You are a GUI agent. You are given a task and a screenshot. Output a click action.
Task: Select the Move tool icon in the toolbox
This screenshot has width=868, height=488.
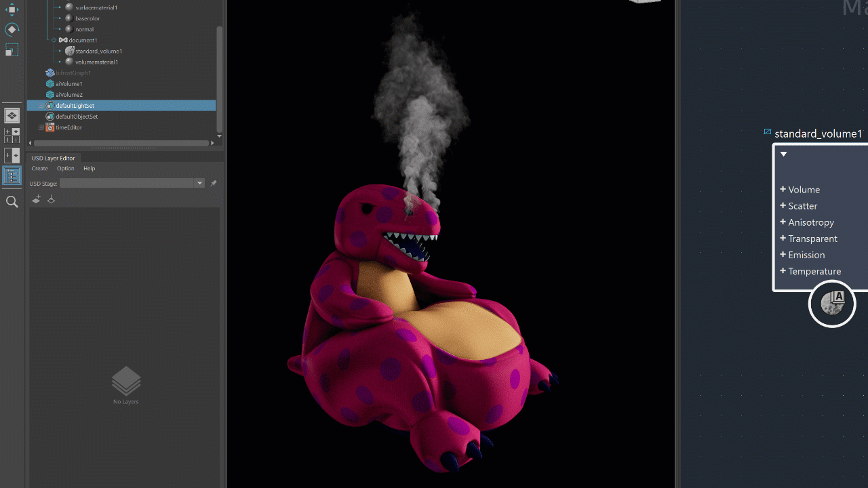[11, 9]
